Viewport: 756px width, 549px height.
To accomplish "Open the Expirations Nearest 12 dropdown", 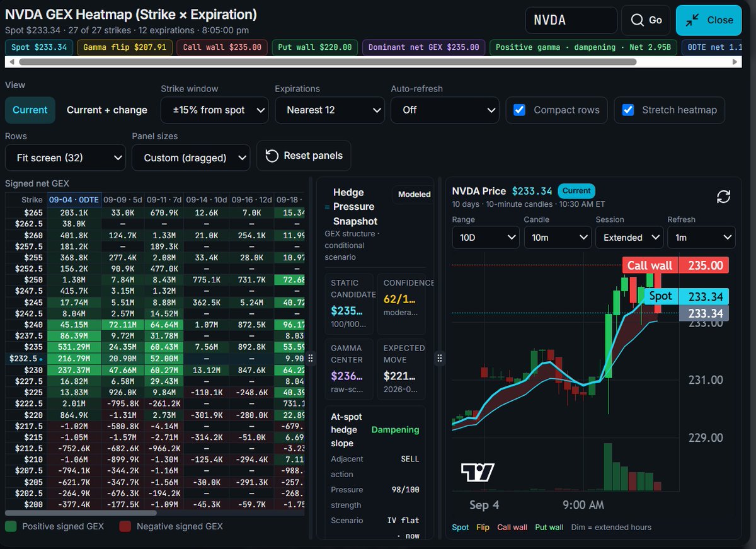I will 329,110.
